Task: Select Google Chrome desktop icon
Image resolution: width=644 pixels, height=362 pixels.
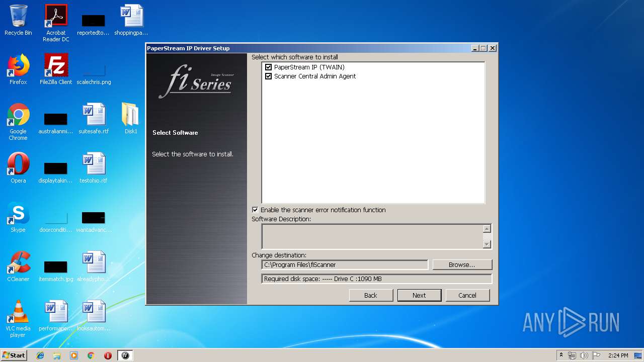Action: coord(18,122)
